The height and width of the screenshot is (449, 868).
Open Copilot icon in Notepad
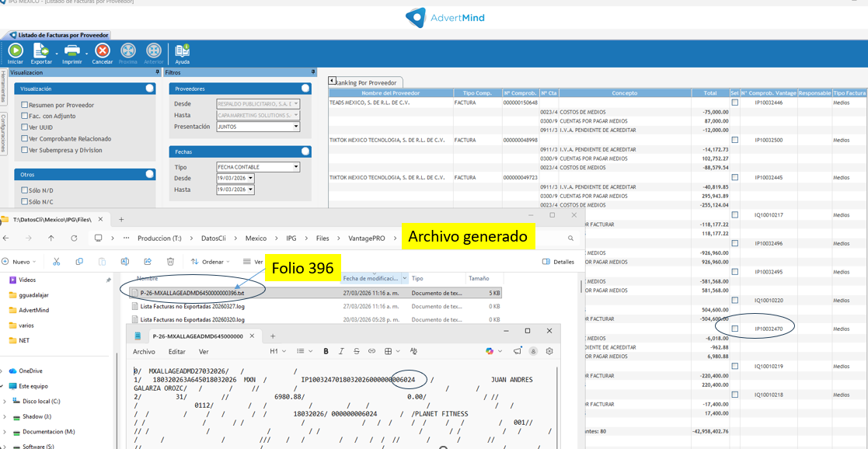(490, 351)
